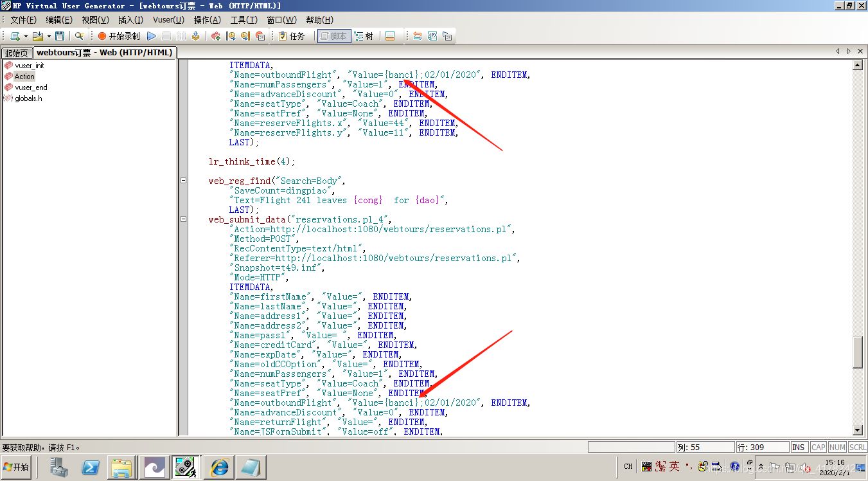Image resolution: width=868 pixels, height=481 pixels.
Task: Open the dropdown arrow beside New Script
Action: click(x=26, y=36)
